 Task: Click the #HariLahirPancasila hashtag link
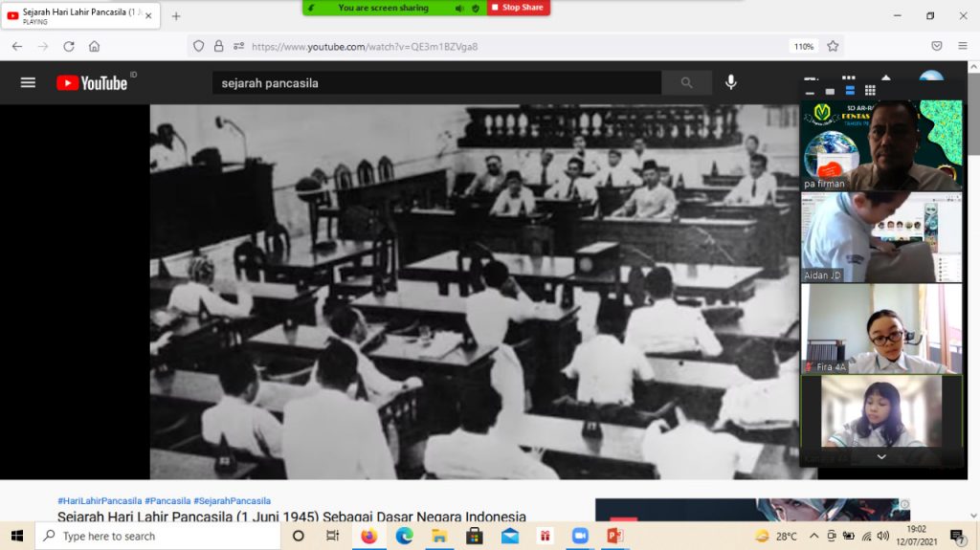click(100, 500)
